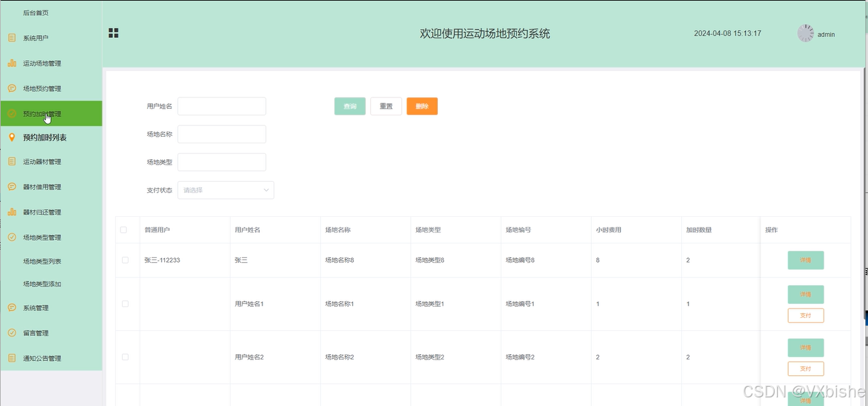Click the 器材借用管理 chat icon

tap(12, 186)
